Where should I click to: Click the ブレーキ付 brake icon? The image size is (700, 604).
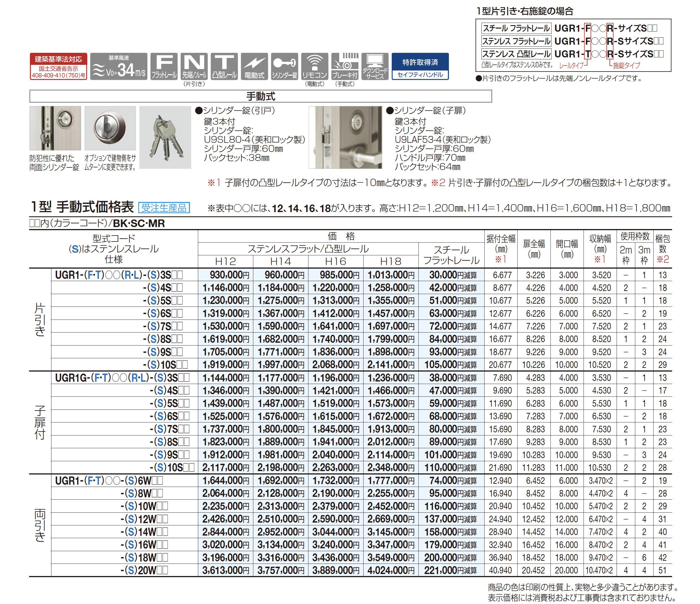point(345,66)
